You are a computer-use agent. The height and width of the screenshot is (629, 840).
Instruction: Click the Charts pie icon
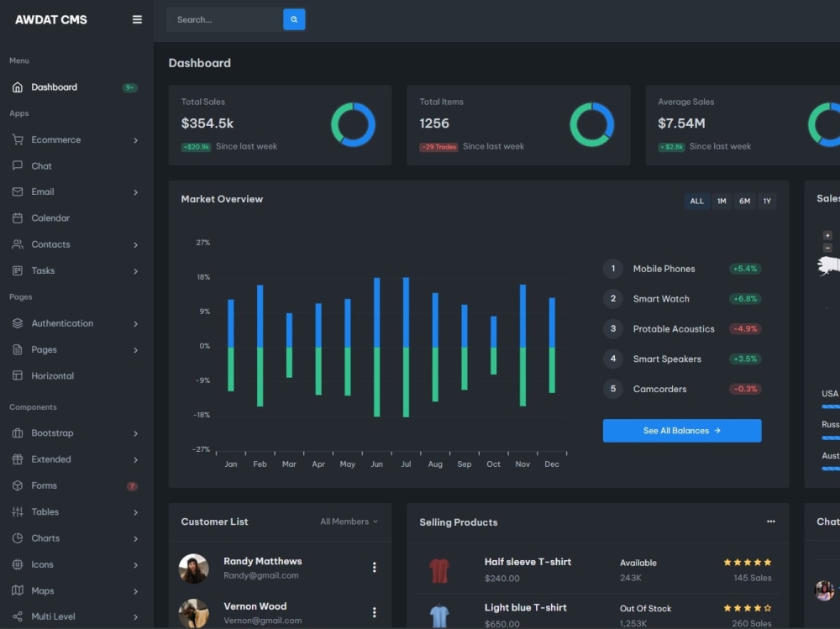(18, 538)
